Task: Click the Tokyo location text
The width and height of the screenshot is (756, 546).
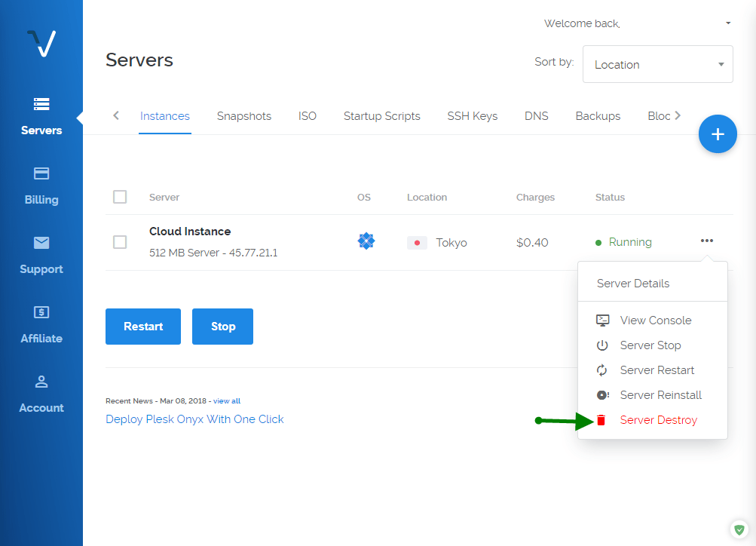Action: coord(451,243)
